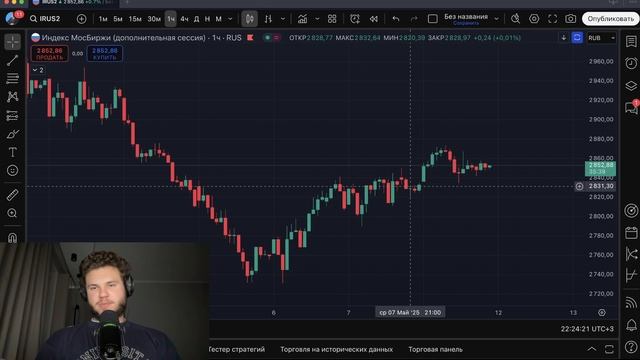The height and width of the screenshot is (360, 640).
Task: Open the Тестер стратегий tab
Action: [x=237, y=349]
